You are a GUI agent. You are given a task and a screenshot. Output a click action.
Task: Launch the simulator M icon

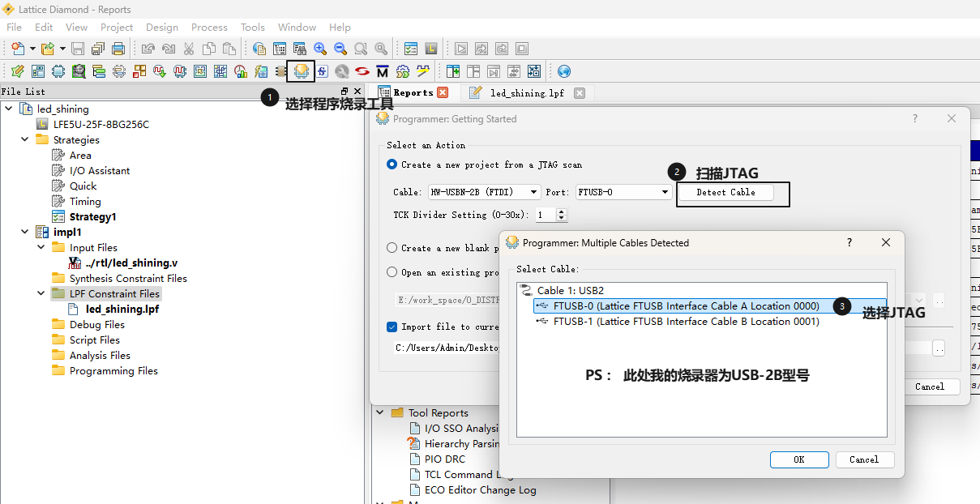pos(383,71)
